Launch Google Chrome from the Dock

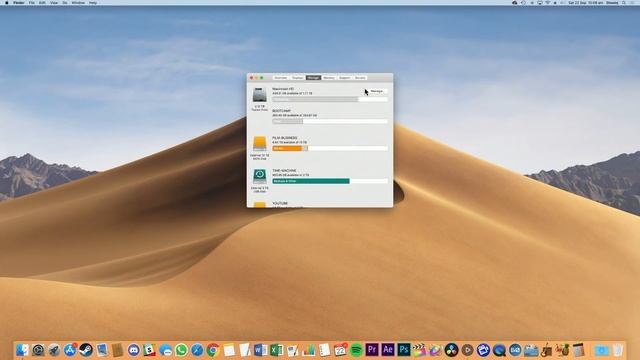coord(213,350)
